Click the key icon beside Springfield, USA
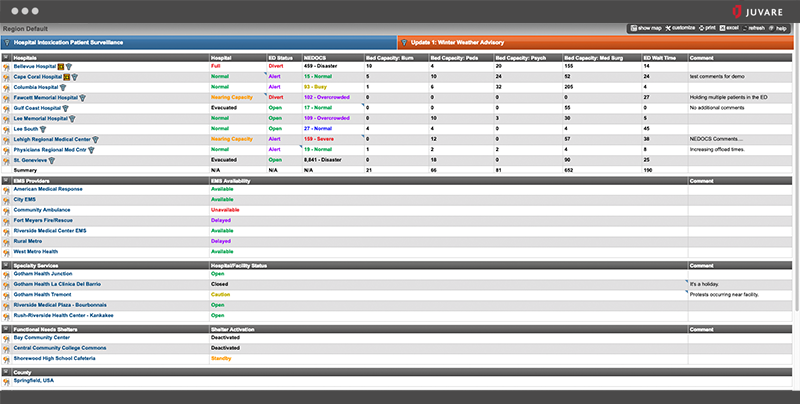Image resolution: width=800 pixels, height=404 pixels. (6, 381)
